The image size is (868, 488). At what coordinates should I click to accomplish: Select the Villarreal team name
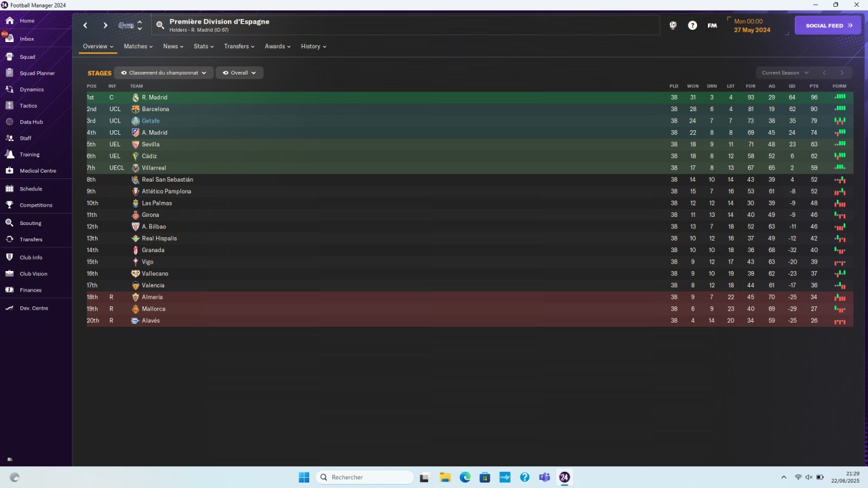(154, 168)
